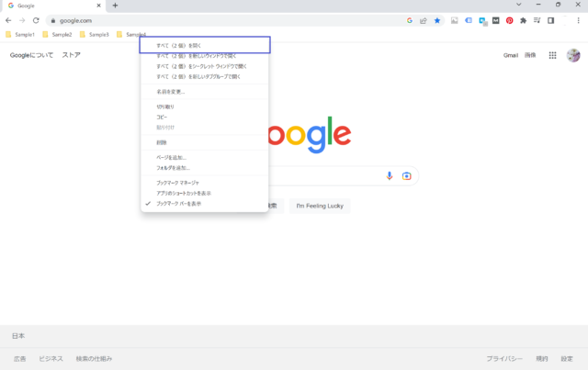Click the blue tag-shaped extension icon

coord(469,20)
